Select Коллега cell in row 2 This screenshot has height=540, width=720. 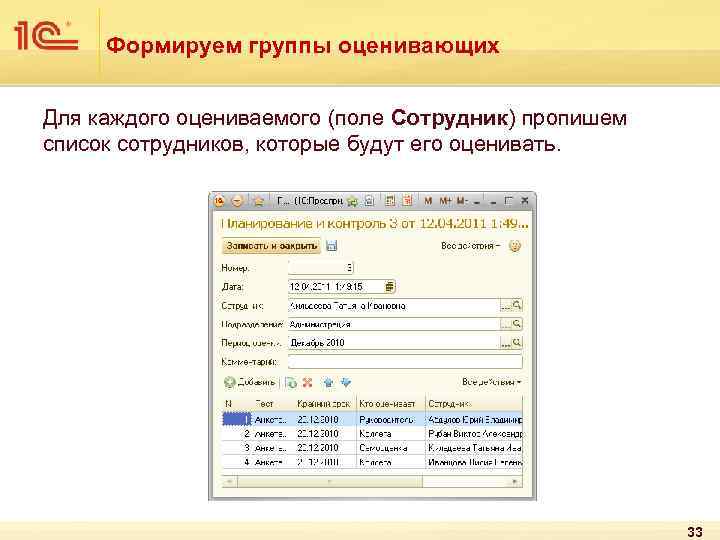(391, 434)
